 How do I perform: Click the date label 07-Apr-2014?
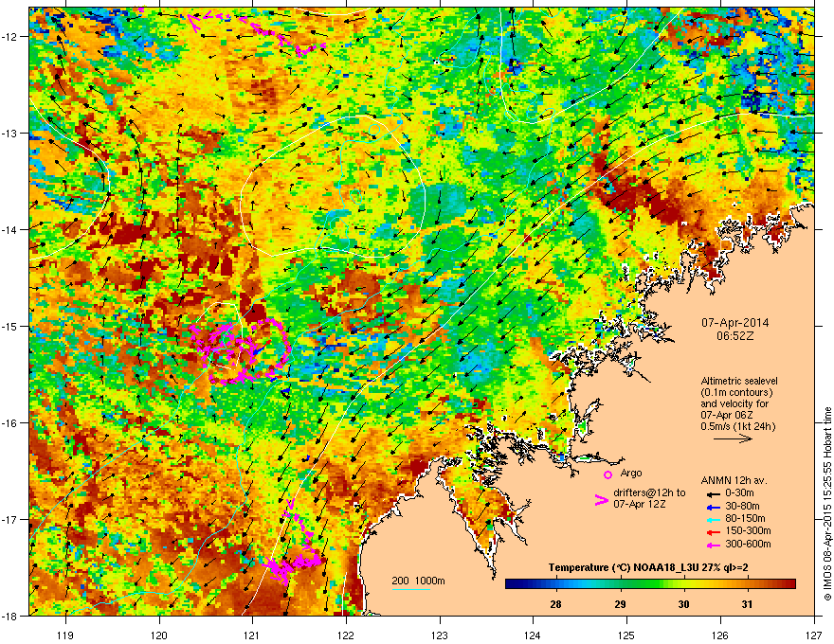click(735, 323)
